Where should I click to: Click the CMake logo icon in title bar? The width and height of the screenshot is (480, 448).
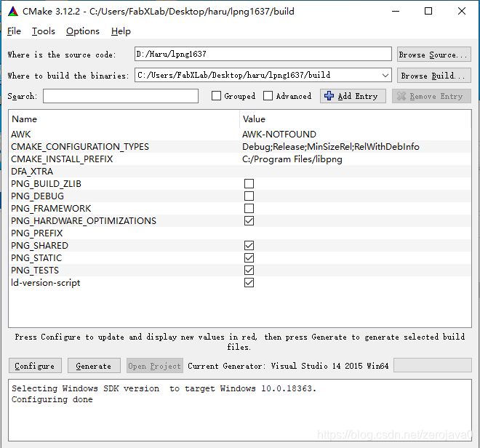click(x=13, y=12)
